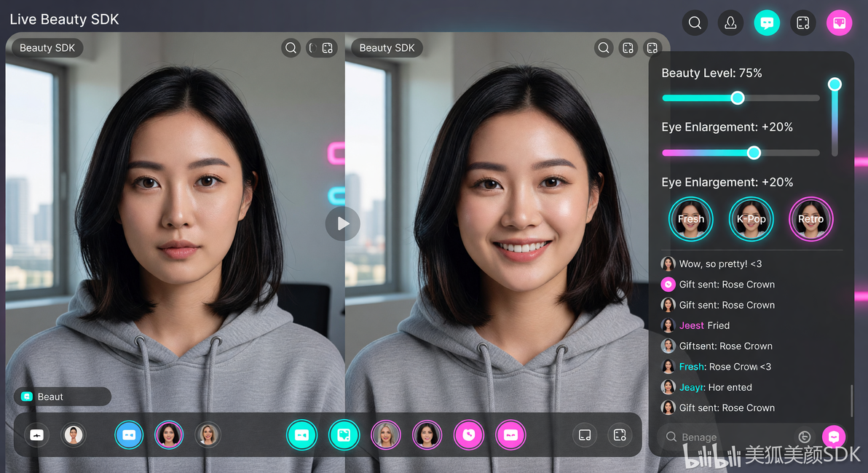Apply the Fresh filter preset

[x=691, y=219]
